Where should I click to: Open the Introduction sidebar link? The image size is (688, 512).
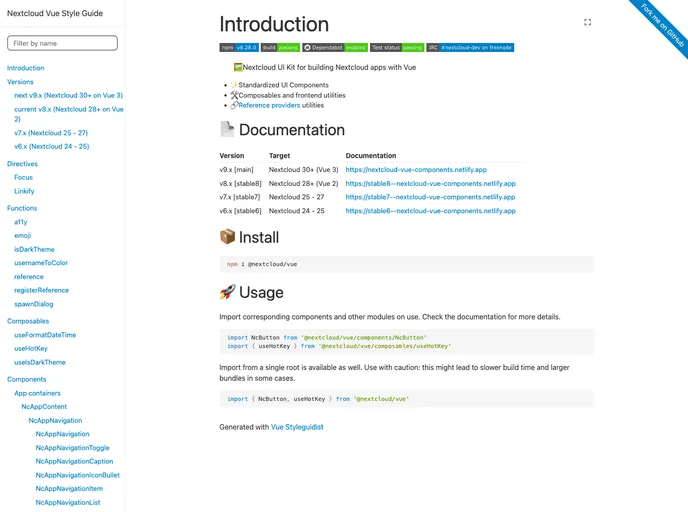(25, 68)
